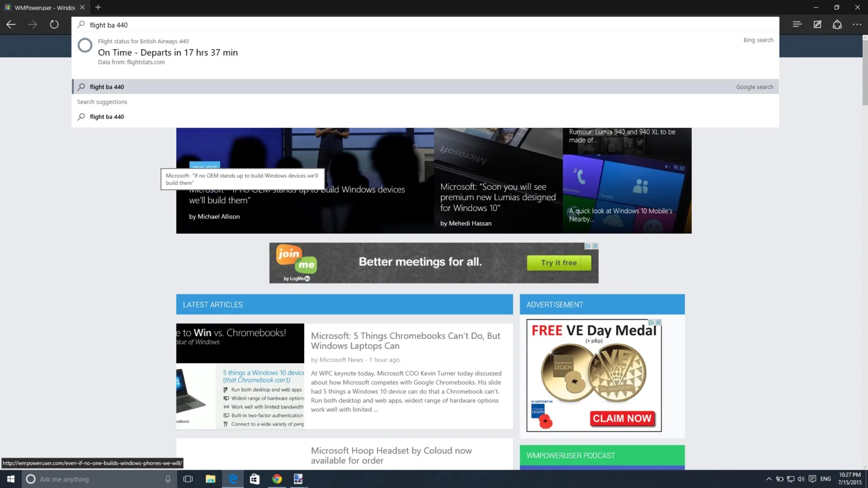
Task: Click the Cortana circle beside flight status
Action: pyautogui.click(x=85, y=46)
